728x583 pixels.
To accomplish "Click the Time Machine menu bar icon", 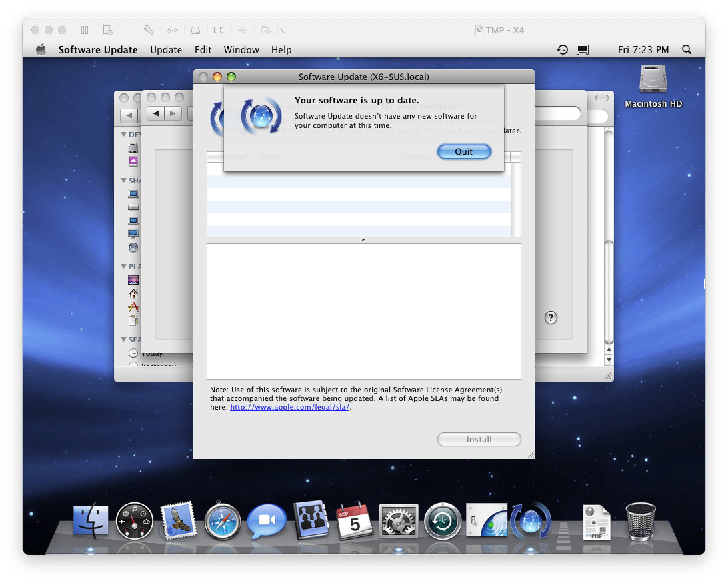I will tap(562, 50).
